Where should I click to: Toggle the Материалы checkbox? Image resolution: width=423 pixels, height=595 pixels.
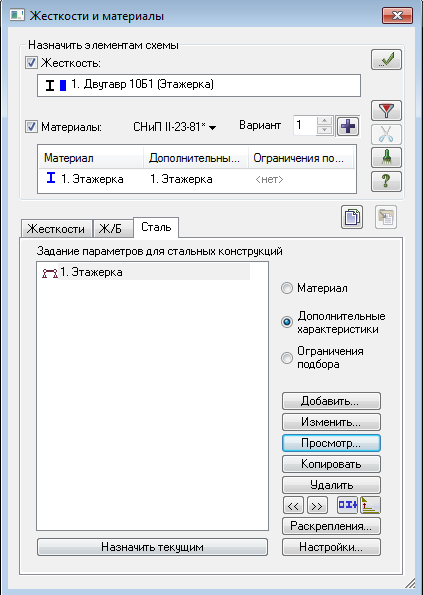pos(31,127)
